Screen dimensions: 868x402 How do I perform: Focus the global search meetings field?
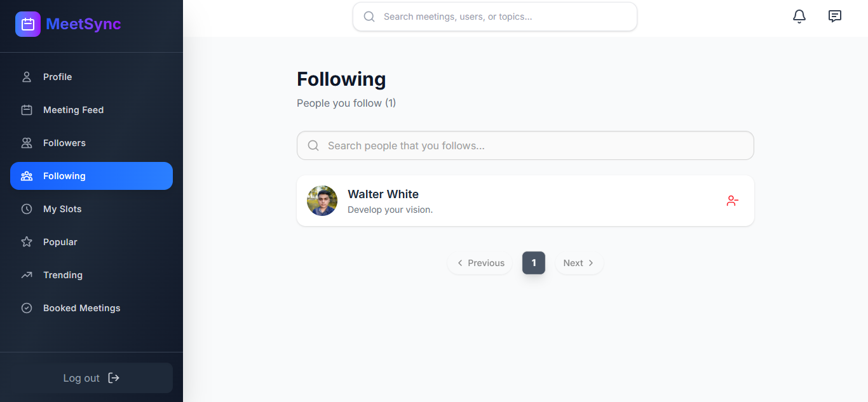point(502,17)
